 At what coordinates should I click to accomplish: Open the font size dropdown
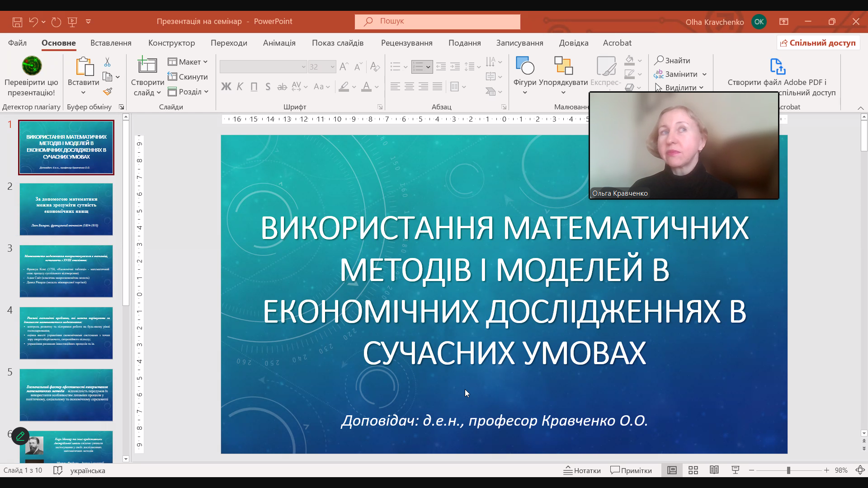coord(331,66)
